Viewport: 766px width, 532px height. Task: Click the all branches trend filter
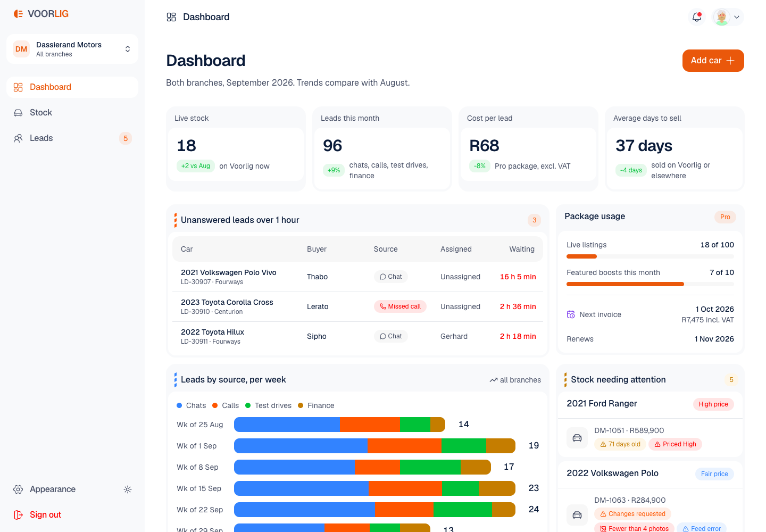click(515, 380)
